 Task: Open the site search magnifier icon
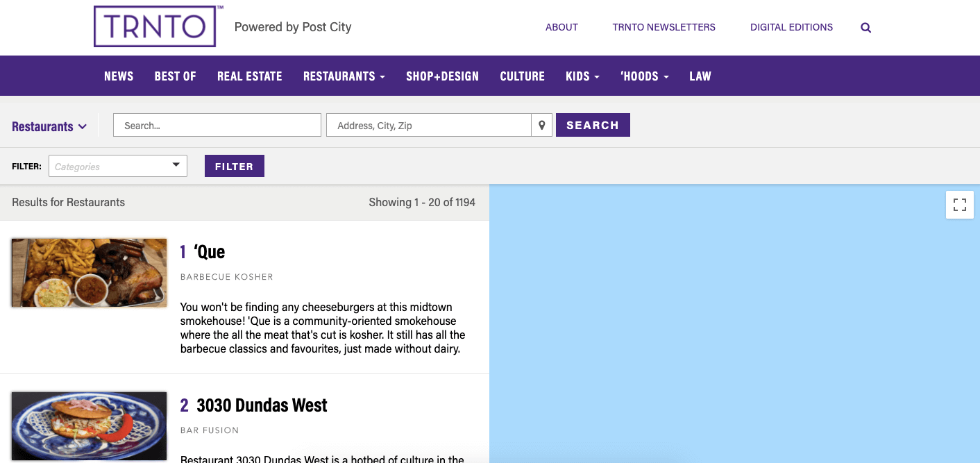(x=865, y=28)
